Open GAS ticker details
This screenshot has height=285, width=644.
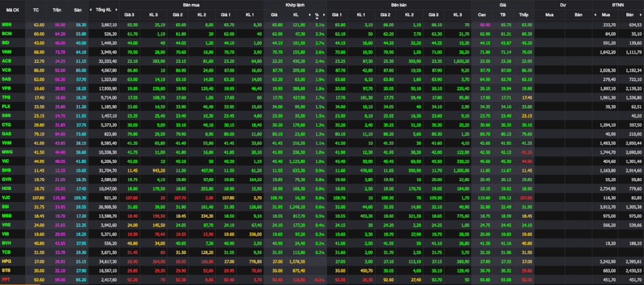pyautogui.click(x=6, y=133)
